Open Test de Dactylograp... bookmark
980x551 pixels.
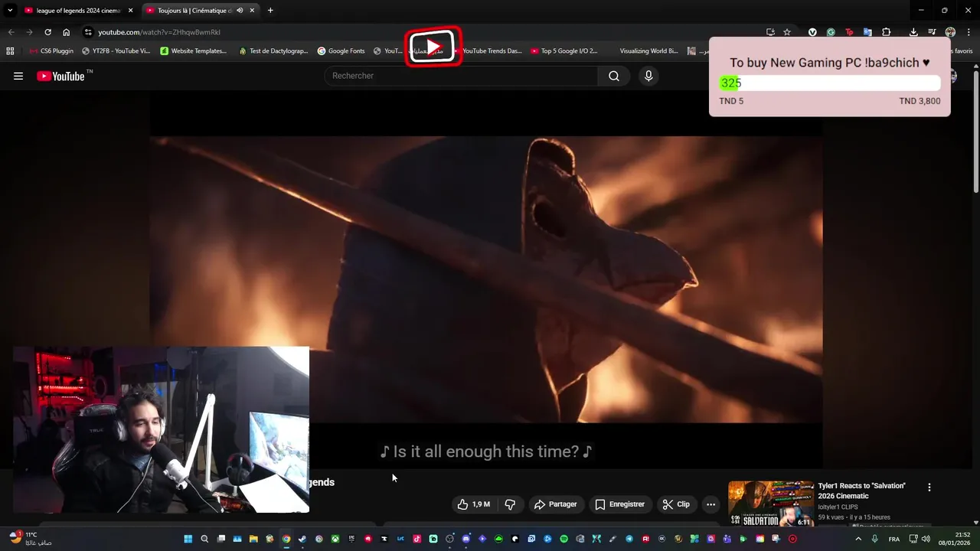273,51
